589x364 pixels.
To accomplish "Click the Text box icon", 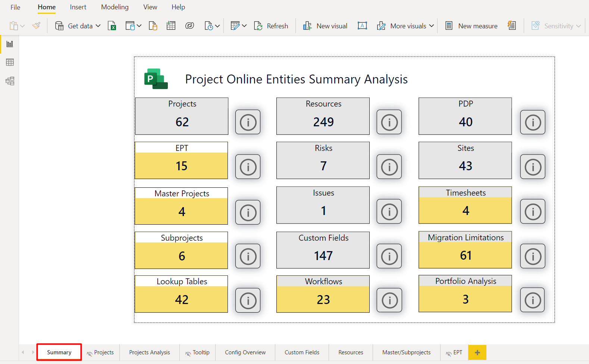I will [x=362, y=26].
